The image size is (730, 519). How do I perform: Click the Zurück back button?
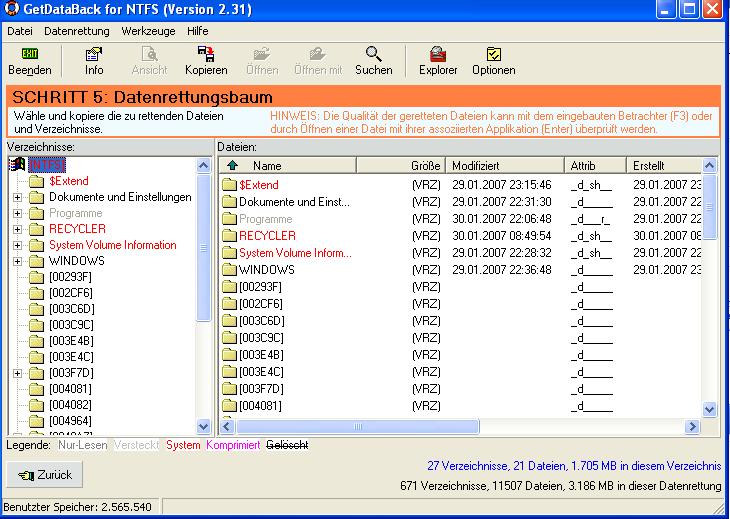[45, 475]
